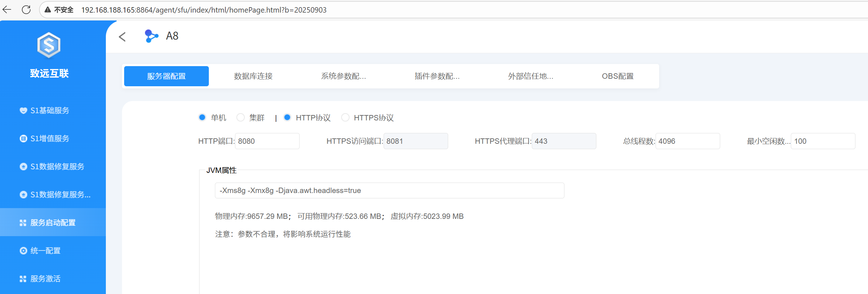Viewport: 868px width, 294px height.
Task: Click the HTTPS访问端口 field showing 8081
Action: (x=416, y=141)
